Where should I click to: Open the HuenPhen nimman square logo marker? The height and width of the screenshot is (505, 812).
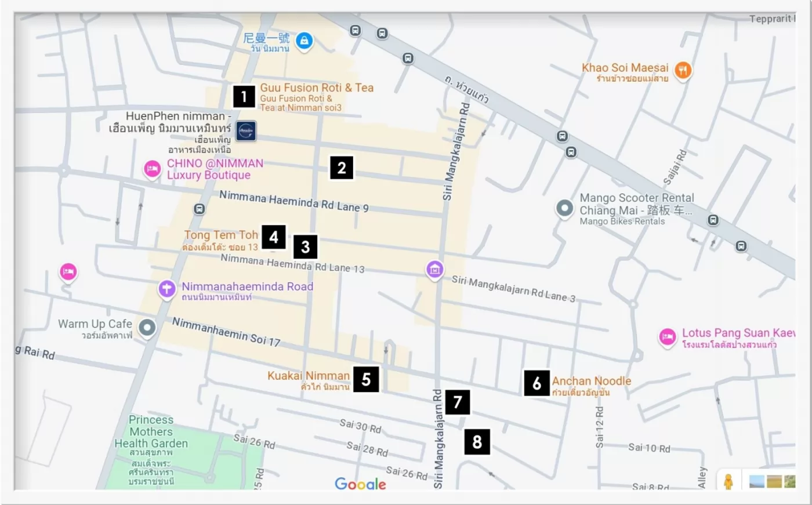pyautogui.click(x=246, y=131)
